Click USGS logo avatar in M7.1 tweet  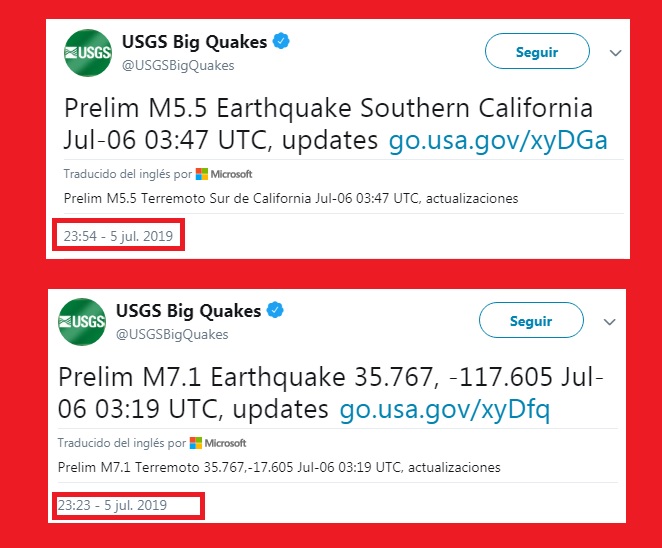pos(82,322)
